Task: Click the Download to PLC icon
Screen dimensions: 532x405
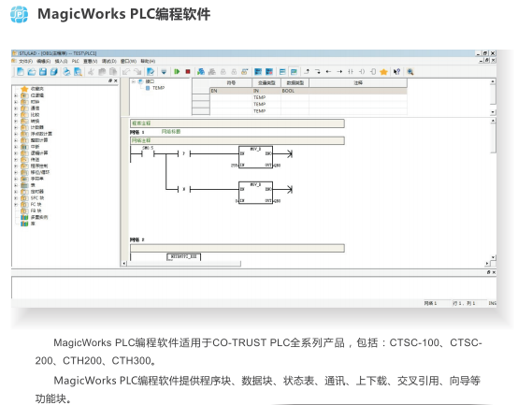Action: [x=164, y=72]
